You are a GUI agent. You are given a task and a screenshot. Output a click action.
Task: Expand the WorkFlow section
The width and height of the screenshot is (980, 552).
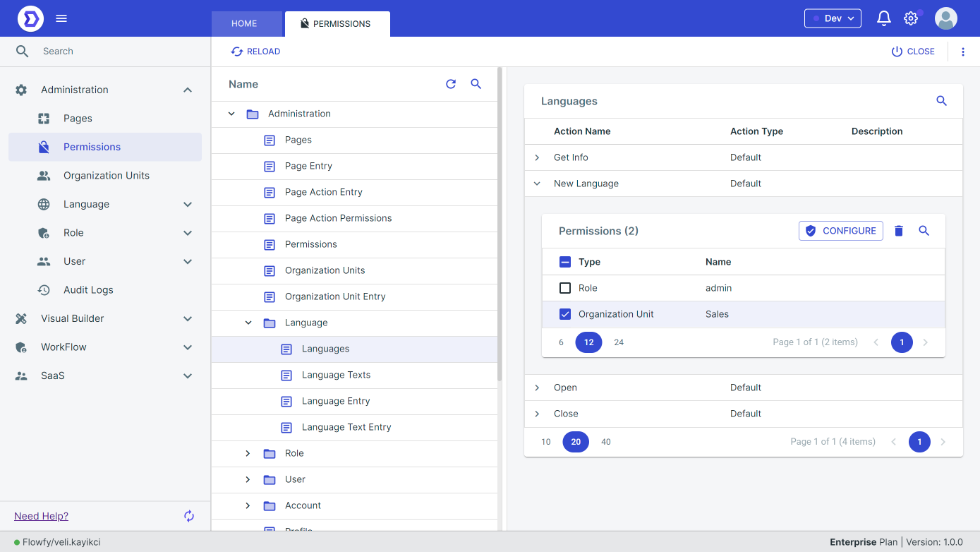(x=188, y=347)
